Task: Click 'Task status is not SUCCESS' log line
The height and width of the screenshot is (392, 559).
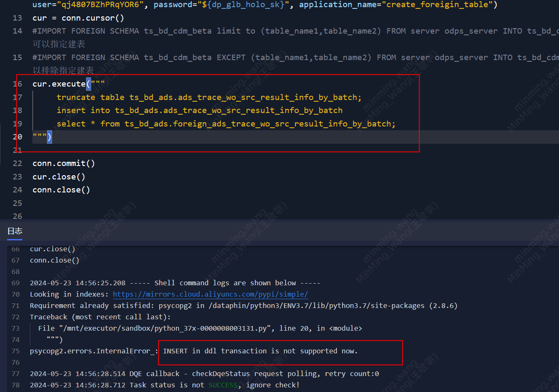Action: (165, 385)
